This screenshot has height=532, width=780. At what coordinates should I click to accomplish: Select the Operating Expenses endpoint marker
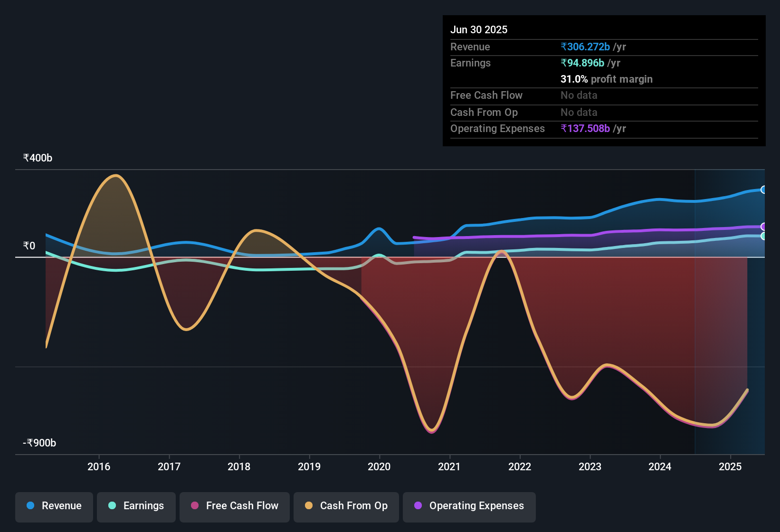point(764,227)
